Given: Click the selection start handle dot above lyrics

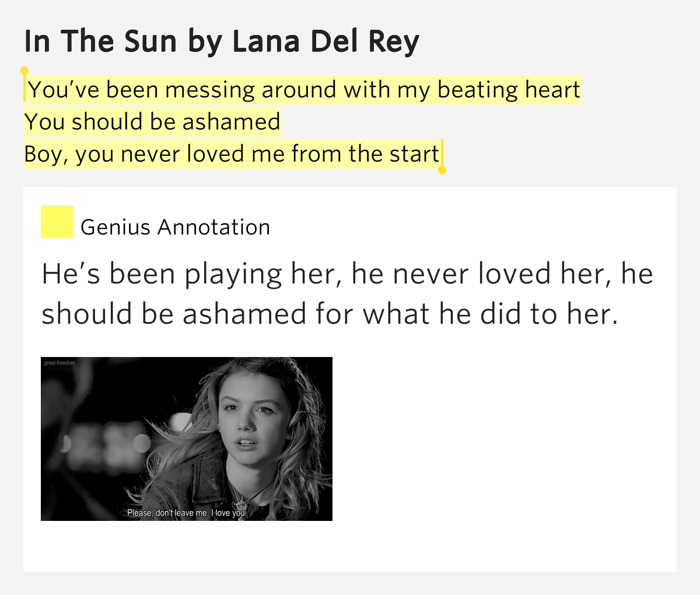Looking at the screenshot, I should [x=24, y=71].
